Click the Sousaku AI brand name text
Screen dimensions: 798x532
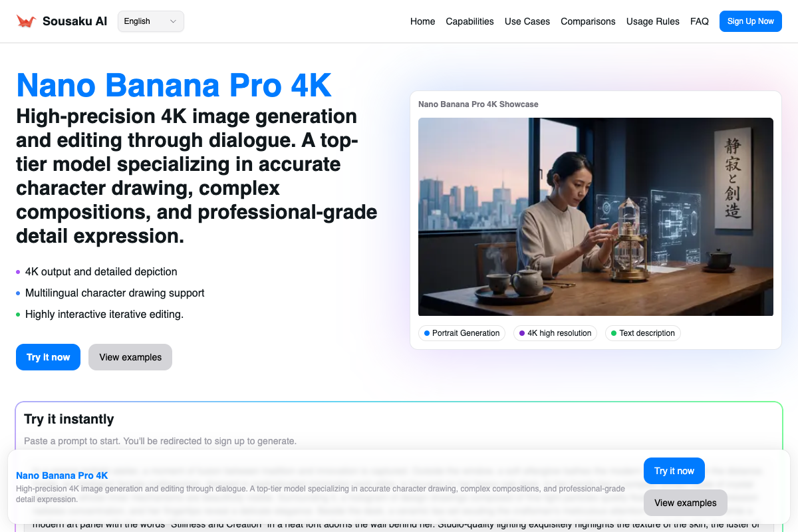click(74, 21)
